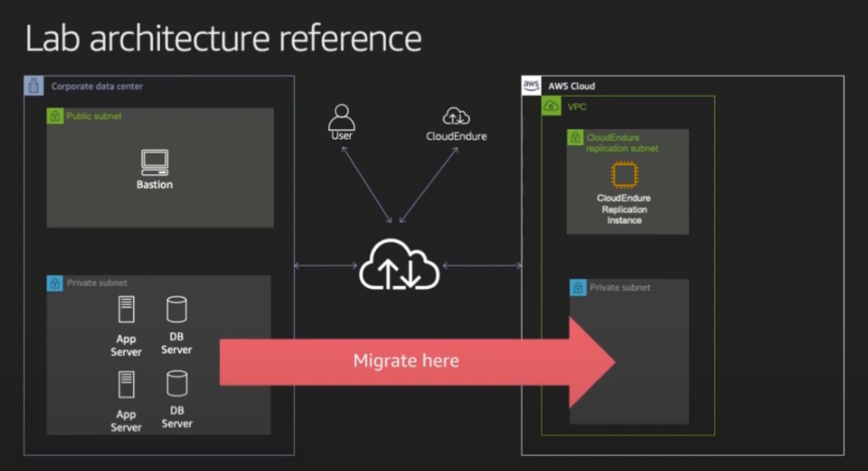
Task: Select the User person icon
Action: click(341, 117)
